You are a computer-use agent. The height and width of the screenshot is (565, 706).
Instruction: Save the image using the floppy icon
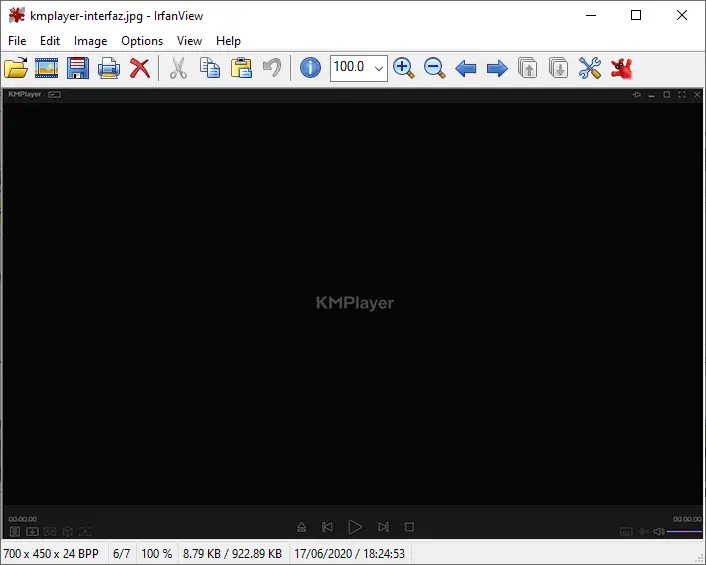(x=78, y=68)
